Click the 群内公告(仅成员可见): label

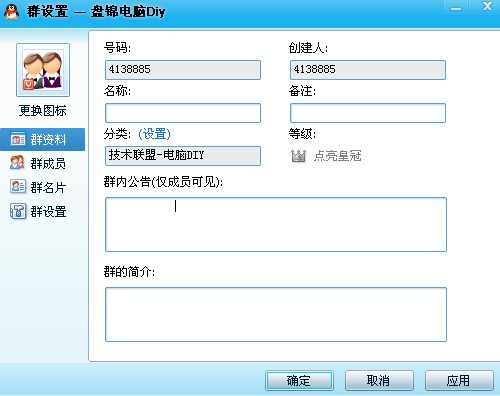pos(163,182)
